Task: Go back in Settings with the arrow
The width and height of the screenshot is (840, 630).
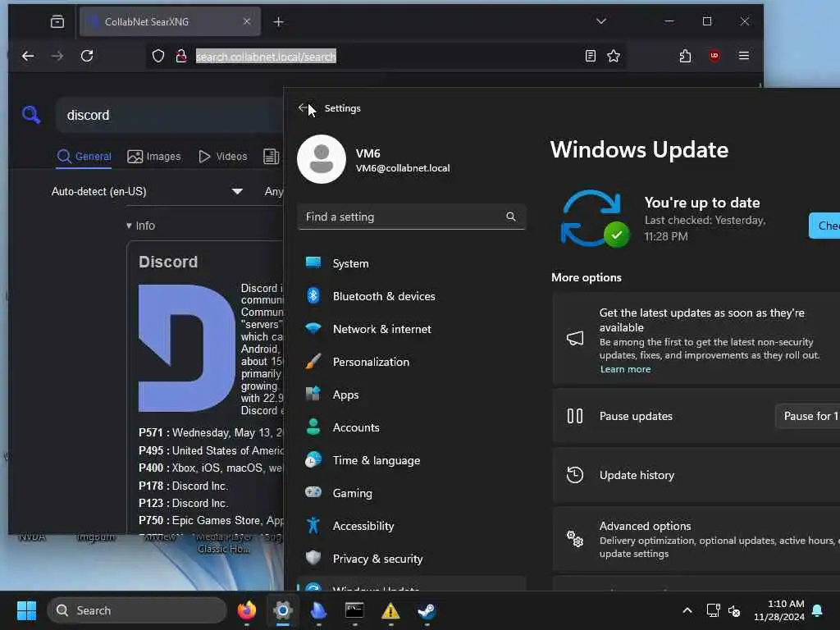Action: (304, 107)
